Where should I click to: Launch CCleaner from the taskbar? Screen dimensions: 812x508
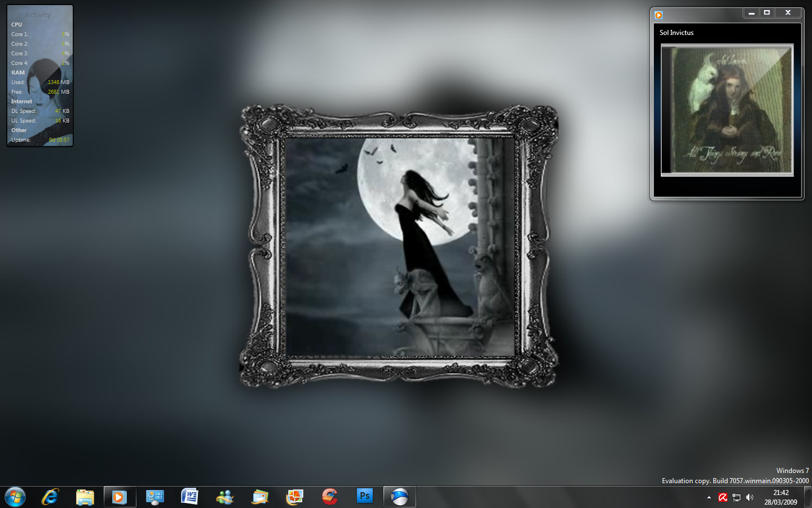click(x=330, y=497)
